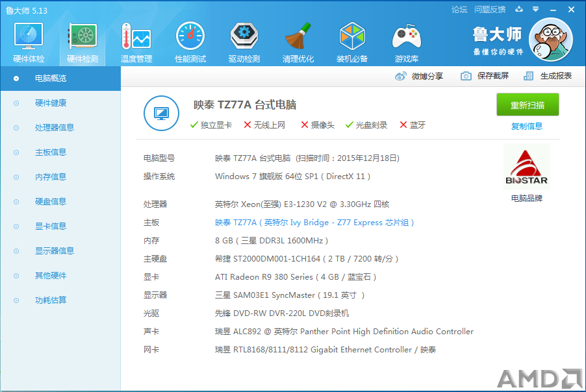This screenshot has width=586, height=392.
Task: Open the 清理优化 cleanup broom icon
Action: [298, 42]
